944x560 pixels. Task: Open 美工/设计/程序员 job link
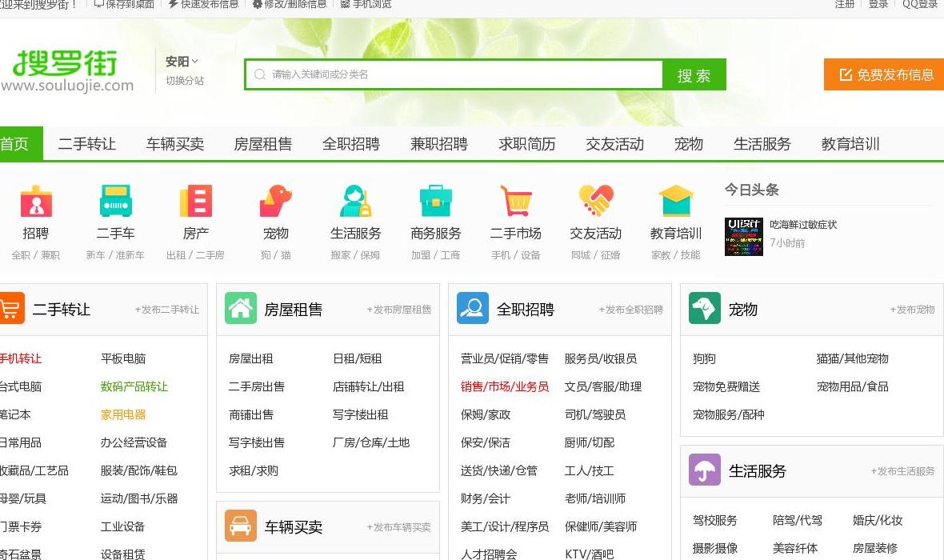tap(505, 526)
